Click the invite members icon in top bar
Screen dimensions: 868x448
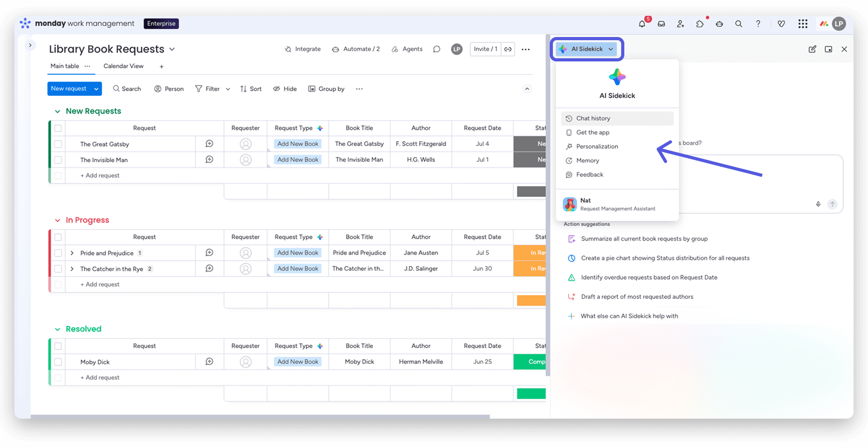680,24
